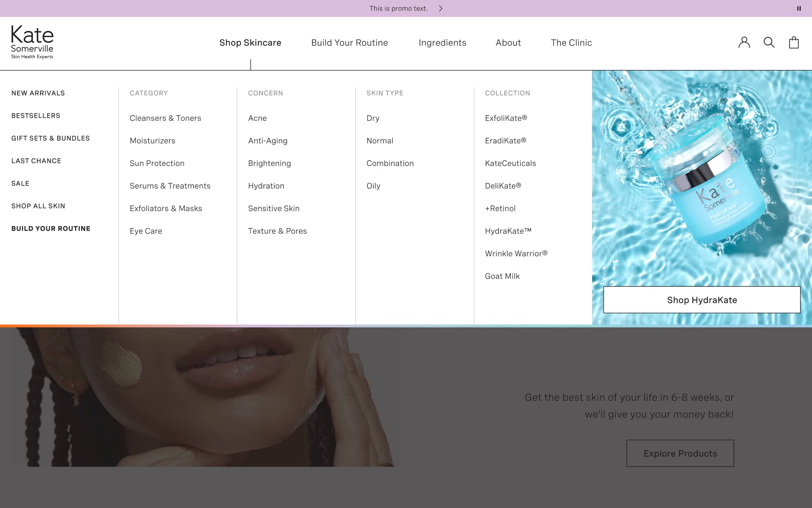812x508 pixels.
Task: Select the Goat Milk collection
Action: point(502,276)
